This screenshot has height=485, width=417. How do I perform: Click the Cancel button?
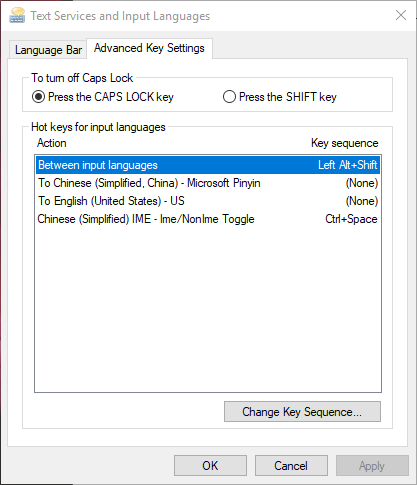tap(291, 466)
